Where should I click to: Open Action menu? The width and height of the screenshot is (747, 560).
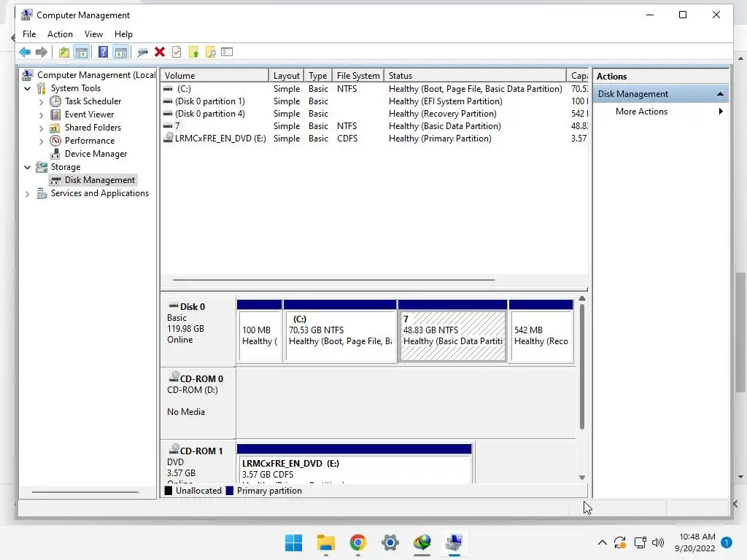click(60, 34)
